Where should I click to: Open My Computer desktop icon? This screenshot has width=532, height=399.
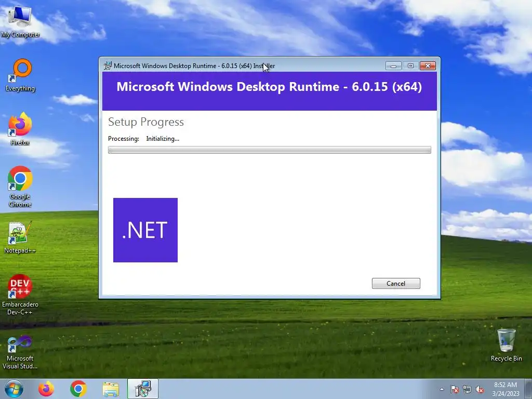pos(20,21)
